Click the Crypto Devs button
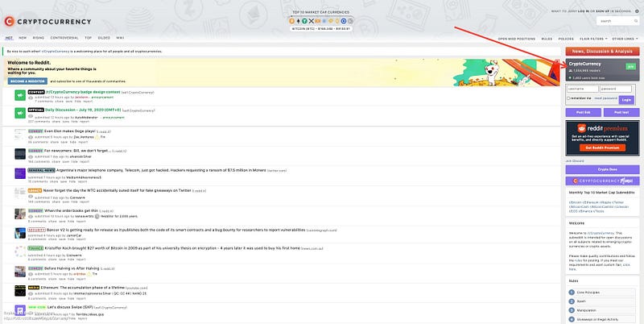644x324 pixels. (602, 169)
